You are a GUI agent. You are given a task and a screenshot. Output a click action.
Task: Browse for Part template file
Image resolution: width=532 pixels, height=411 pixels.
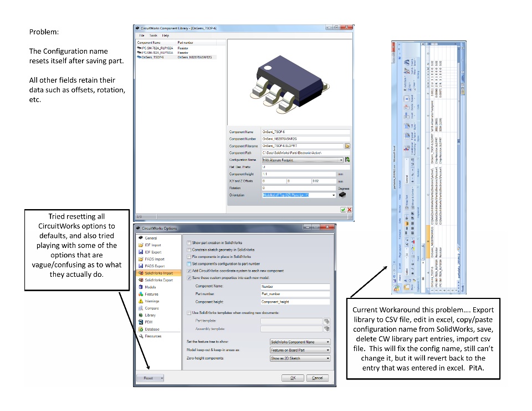point(326,321)
